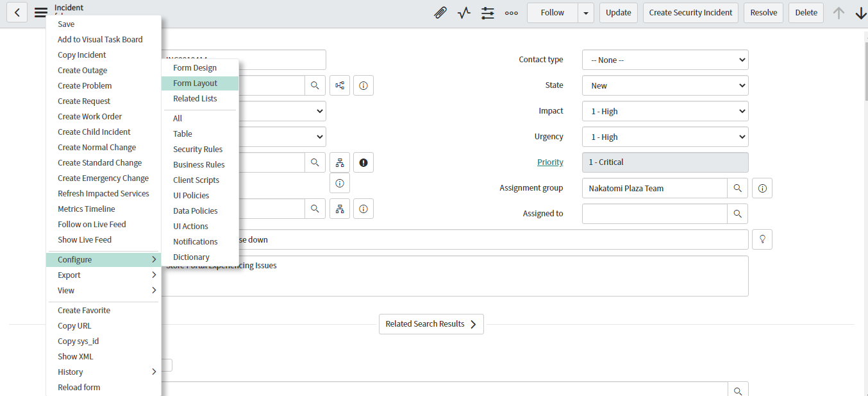Click the hamburger context menu icon
The image size is (868, 396).
[40, 13]
